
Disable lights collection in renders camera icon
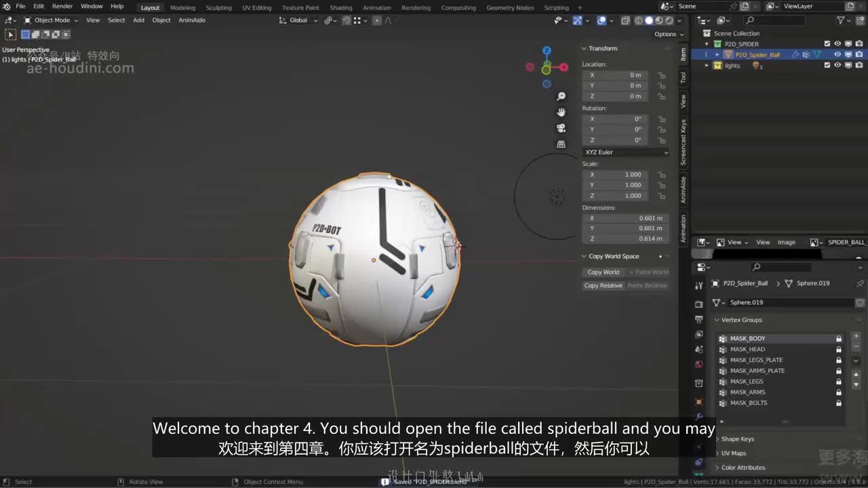[859, 66]
